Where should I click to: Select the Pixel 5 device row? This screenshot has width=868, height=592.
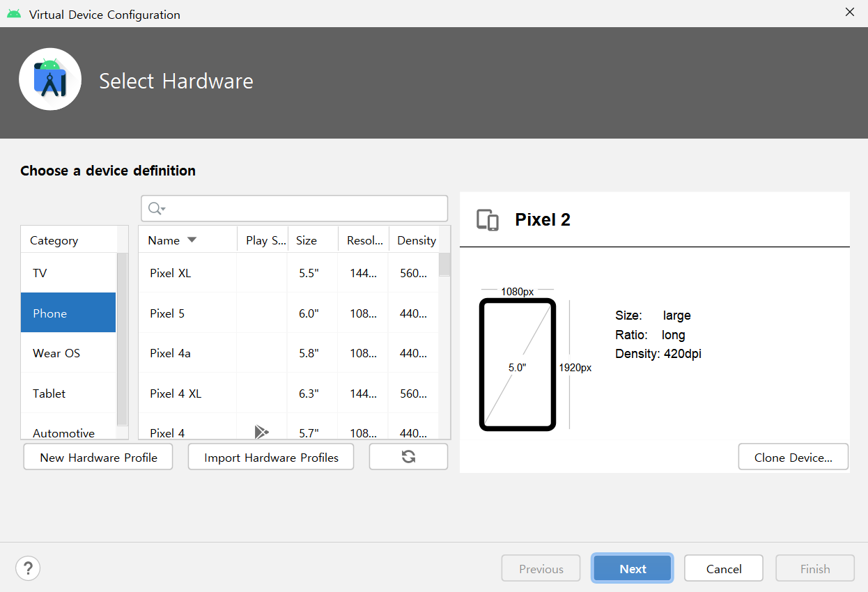click(x=288, y=313)
